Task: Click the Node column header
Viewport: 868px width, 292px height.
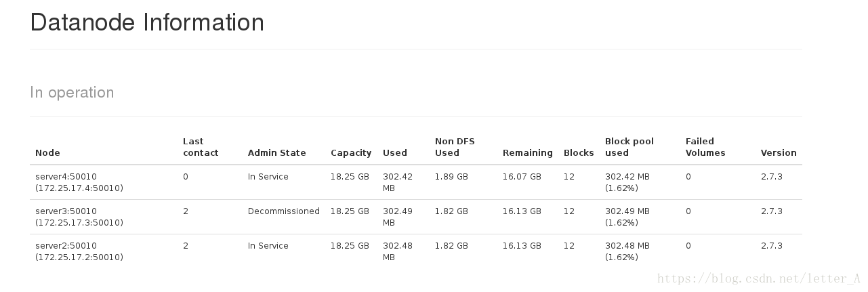Action: pyautogui.click(x=47, y=153)
